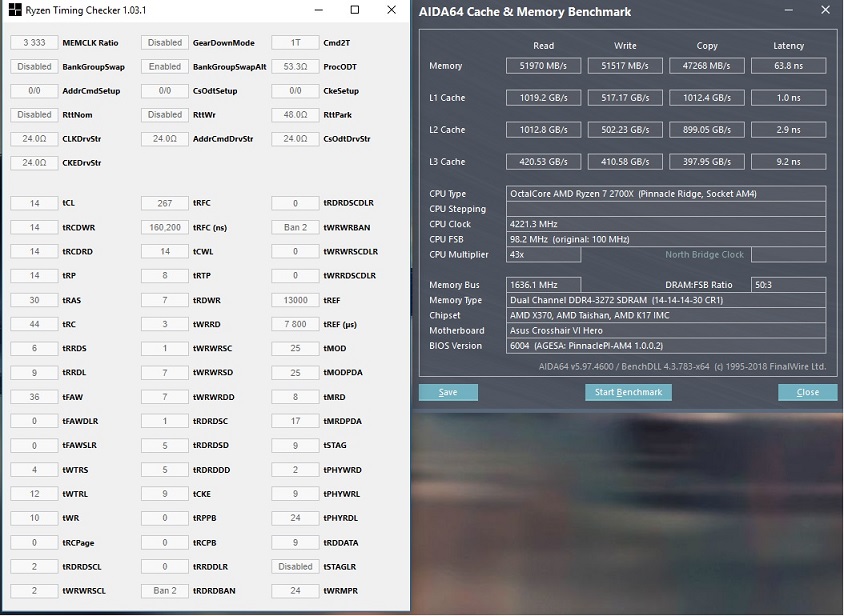
Task: Click the BankGroupSwapAlt Enabled field
Action: (x=165, y=67)
